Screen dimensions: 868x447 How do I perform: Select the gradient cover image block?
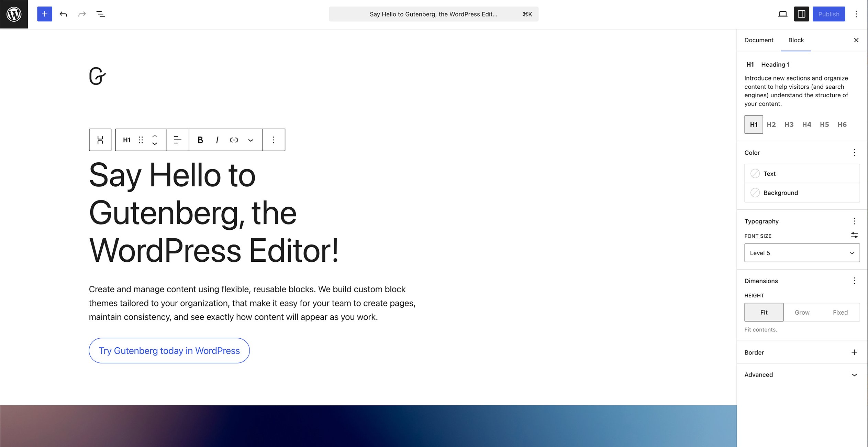368,426
